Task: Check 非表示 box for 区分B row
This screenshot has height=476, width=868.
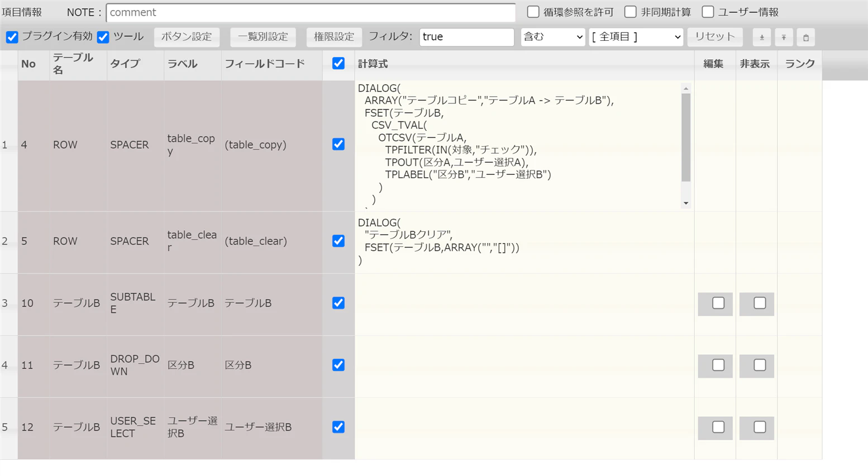Action: click(760, 365)
